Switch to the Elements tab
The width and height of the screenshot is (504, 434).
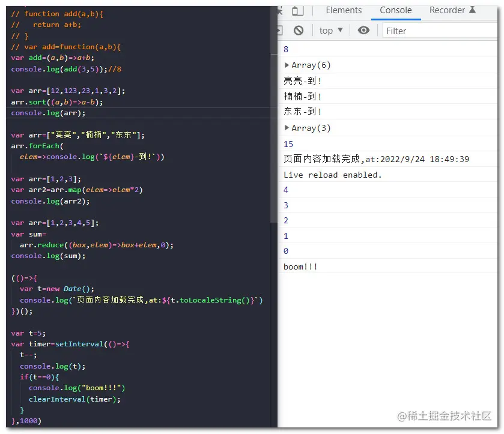coord(344,10)
